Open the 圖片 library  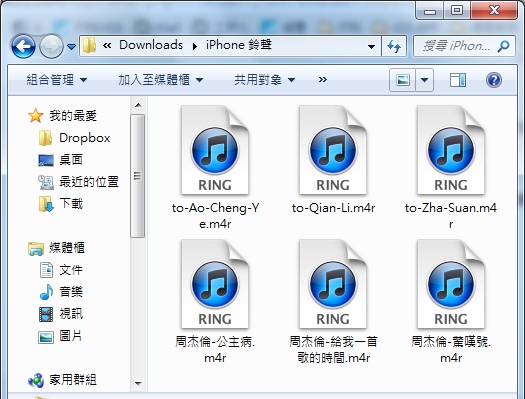71,336
